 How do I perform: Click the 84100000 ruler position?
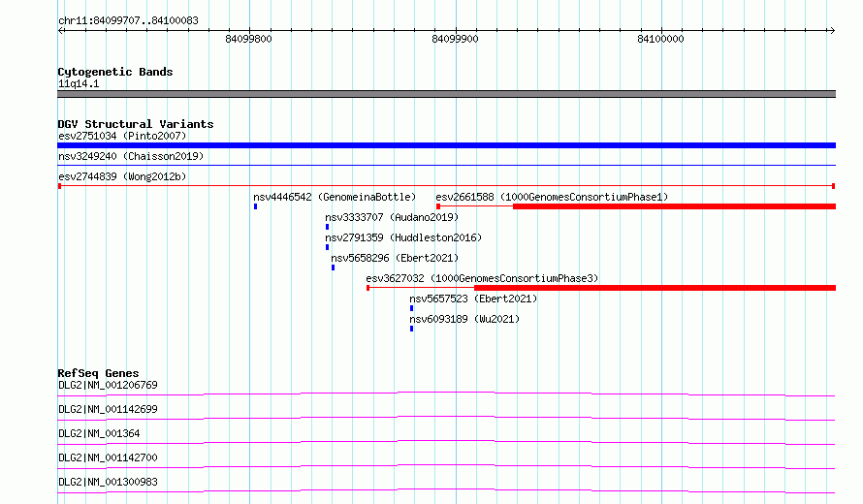[660, 39]
